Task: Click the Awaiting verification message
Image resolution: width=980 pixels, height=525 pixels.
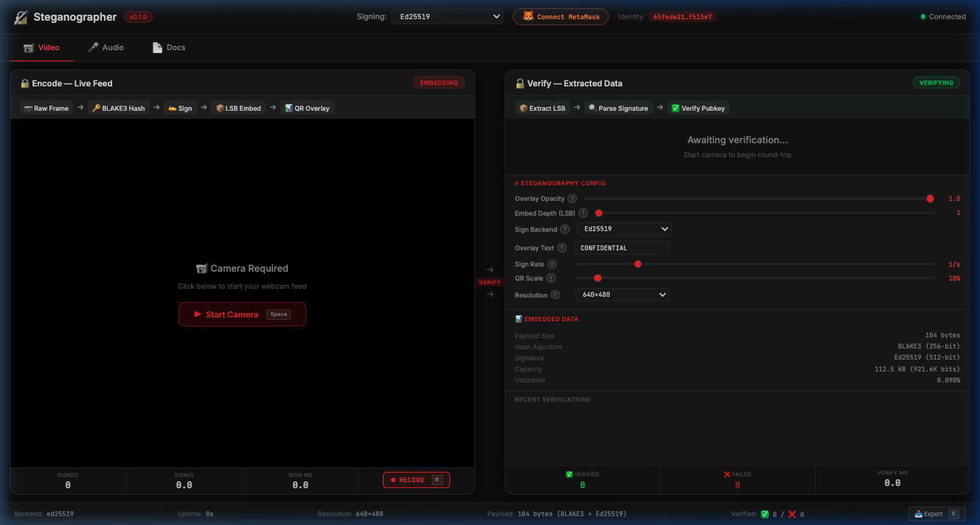Action: (x=737, y=140)
